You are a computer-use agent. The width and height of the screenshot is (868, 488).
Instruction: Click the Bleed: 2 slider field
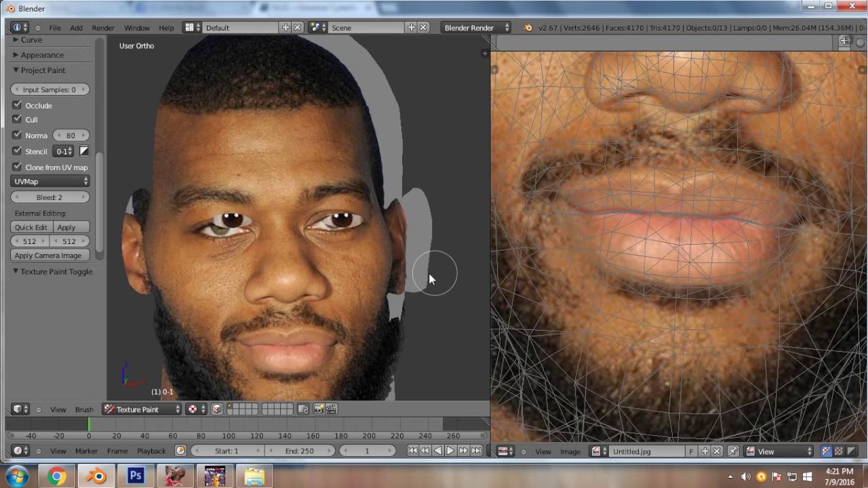(x=50, y=197)
